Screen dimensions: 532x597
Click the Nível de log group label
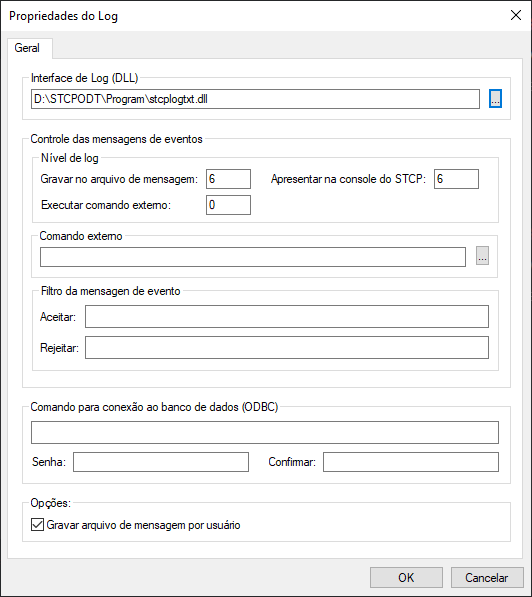click(x=70, y=158)
